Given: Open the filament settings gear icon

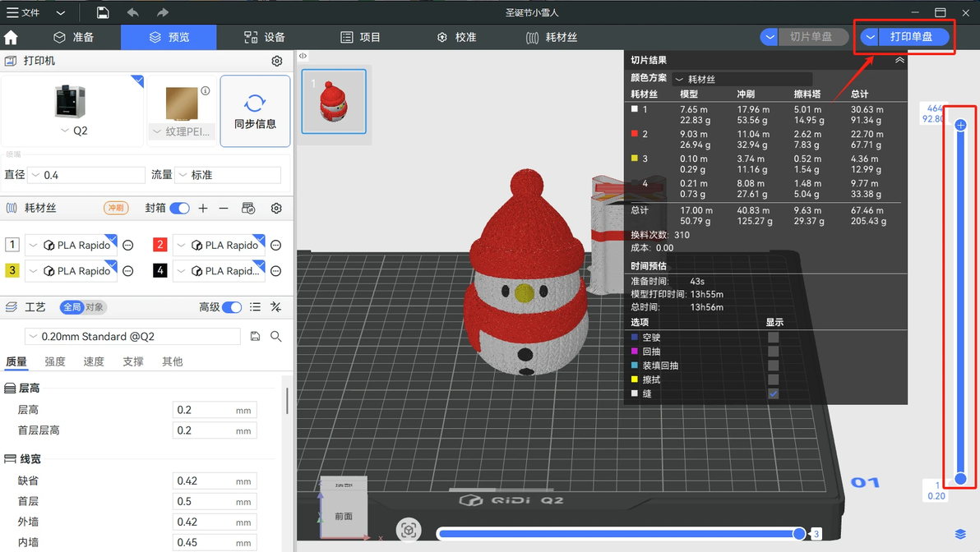Looking at the screenshot, I should (276, 208).
